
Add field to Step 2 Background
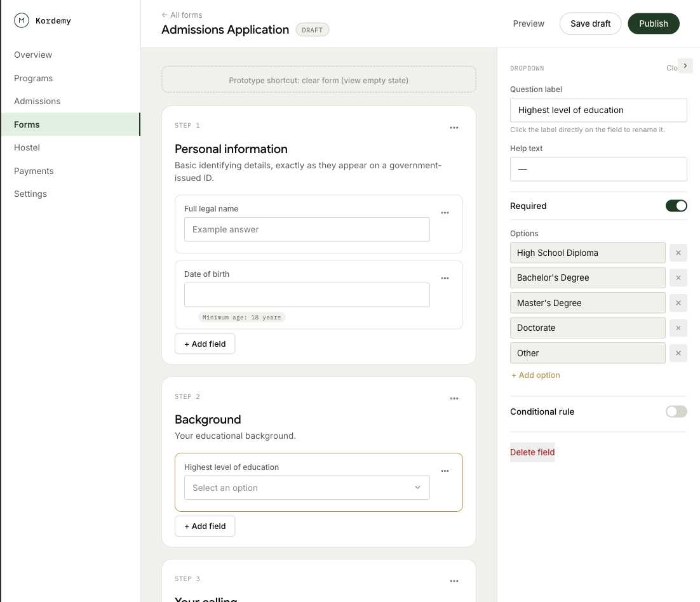point(205,526)
